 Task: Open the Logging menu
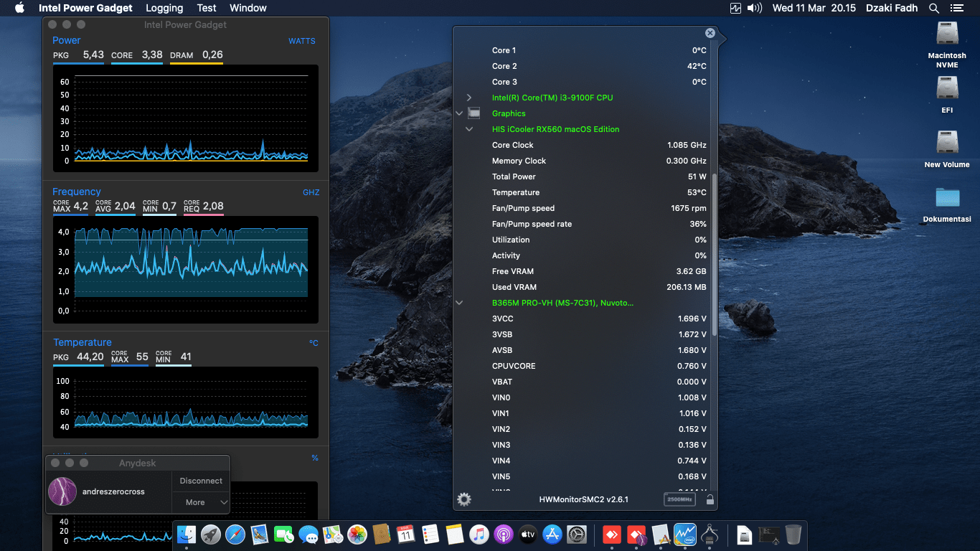coord(164,8)
